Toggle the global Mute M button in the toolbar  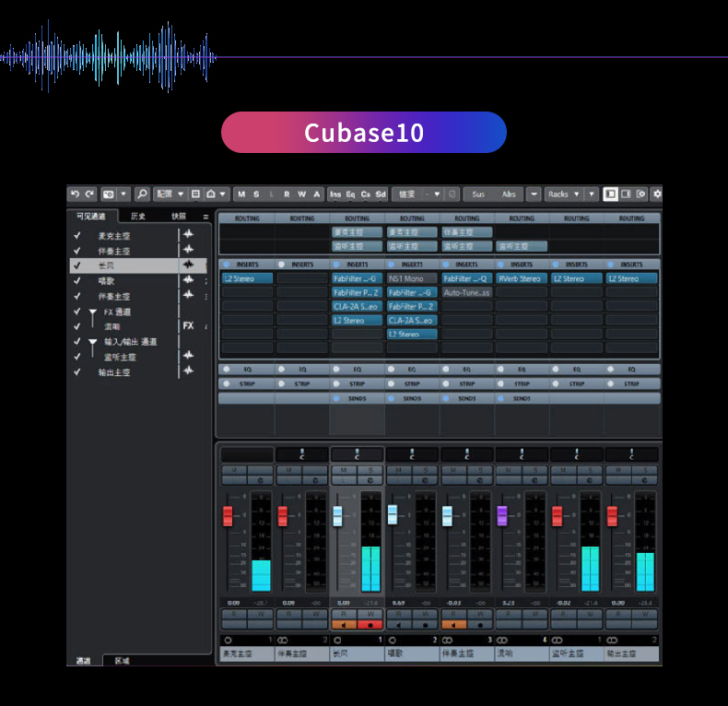click(241, 194)
